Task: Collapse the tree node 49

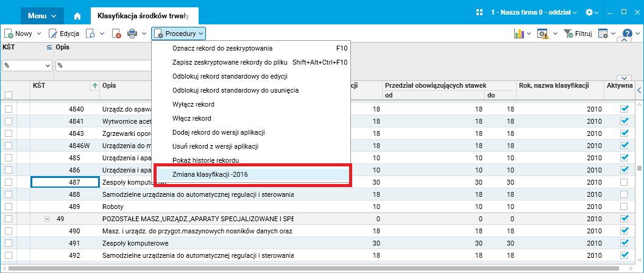Action: (x=47, y=219)
